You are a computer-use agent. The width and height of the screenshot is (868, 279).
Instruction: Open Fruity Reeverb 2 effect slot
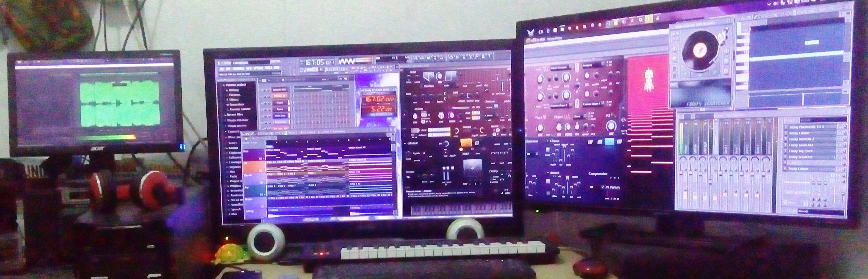(812, 139)
